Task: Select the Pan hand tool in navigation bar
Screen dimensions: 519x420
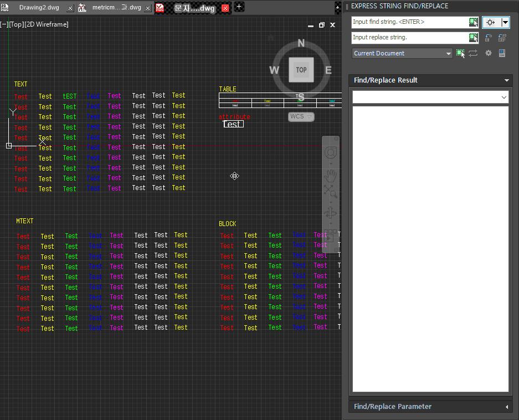Action: (331, 175)
